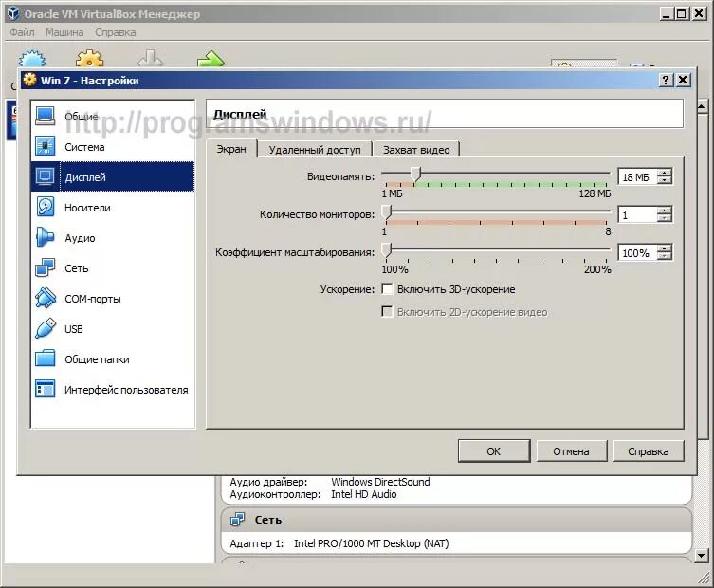
Task: Select the Общие category label
Action: 81,117
